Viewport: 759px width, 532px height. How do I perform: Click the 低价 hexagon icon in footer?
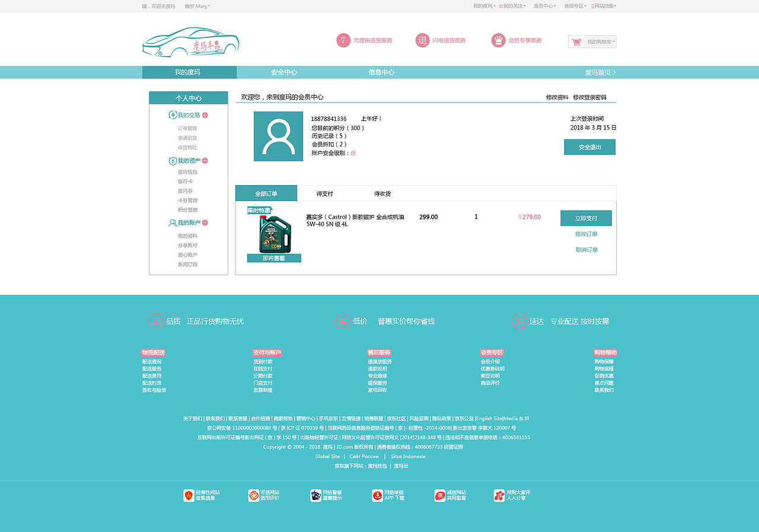click(x=342, y=321)
